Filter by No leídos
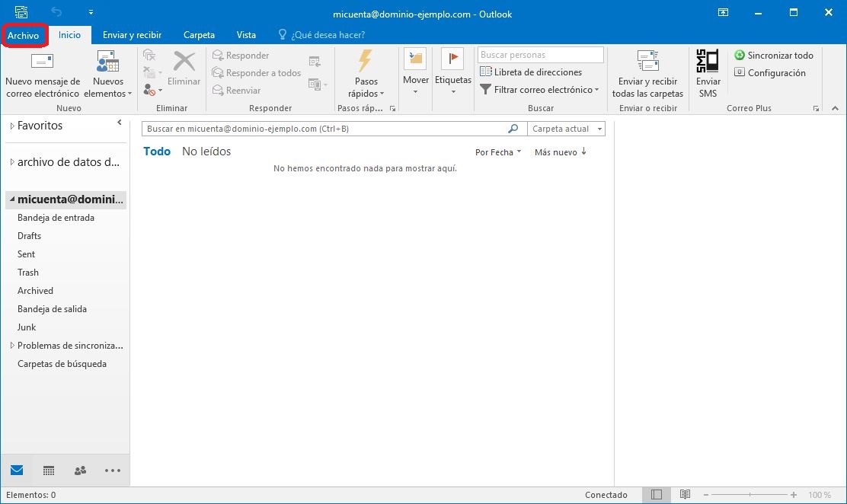Image resolution: width=847 pixels, height=504 pixels. [x=206, y=152]
